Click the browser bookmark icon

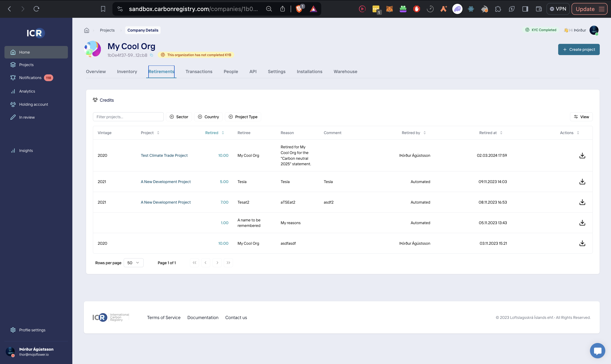coord(103,9)
